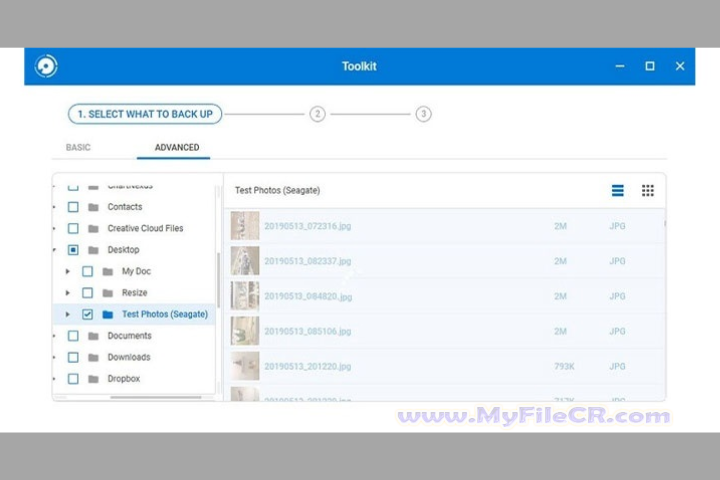Click thumbnail of 20190513_085106.jpg
This screenshot has width=720, height=480.
245,331
